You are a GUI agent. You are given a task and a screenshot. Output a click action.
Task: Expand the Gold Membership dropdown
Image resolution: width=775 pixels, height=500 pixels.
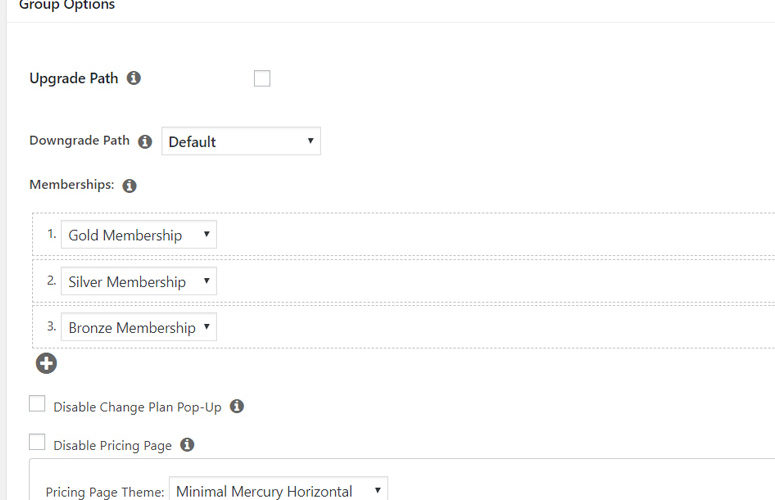point(138,235)
